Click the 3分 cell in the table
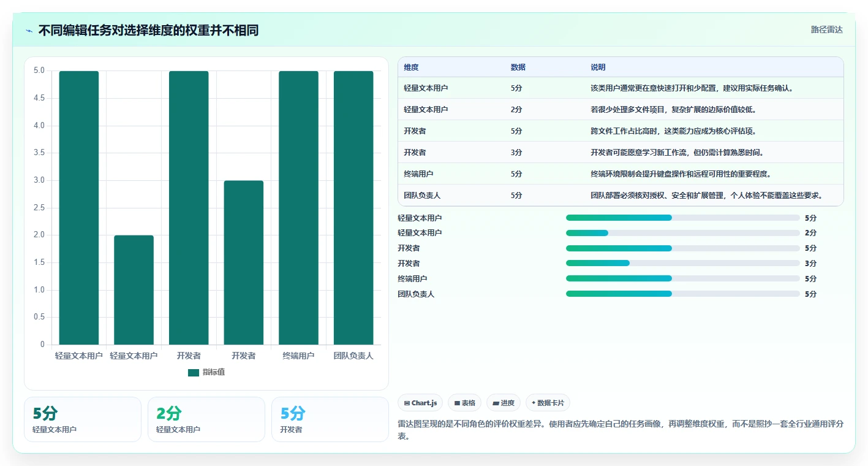 pyautogui.click(x=516, y=153)
